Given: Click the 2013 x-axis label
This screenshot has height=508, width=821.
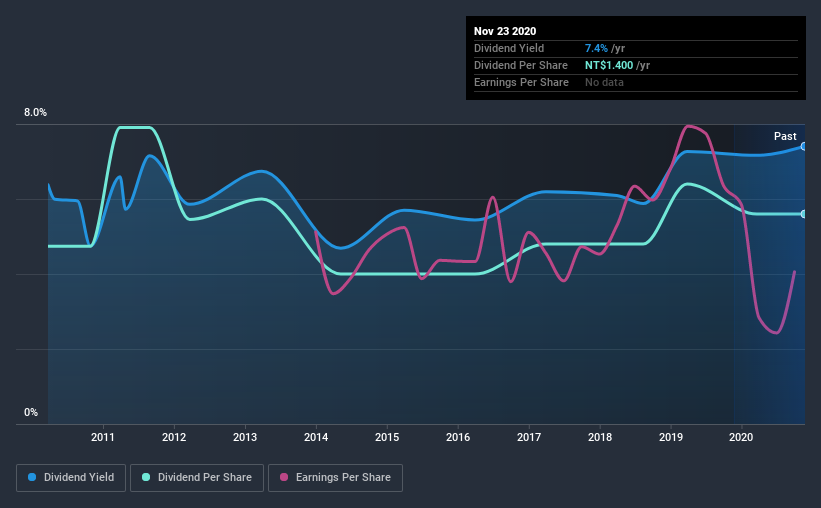Looking at the screenshot, I should [245, 437].
